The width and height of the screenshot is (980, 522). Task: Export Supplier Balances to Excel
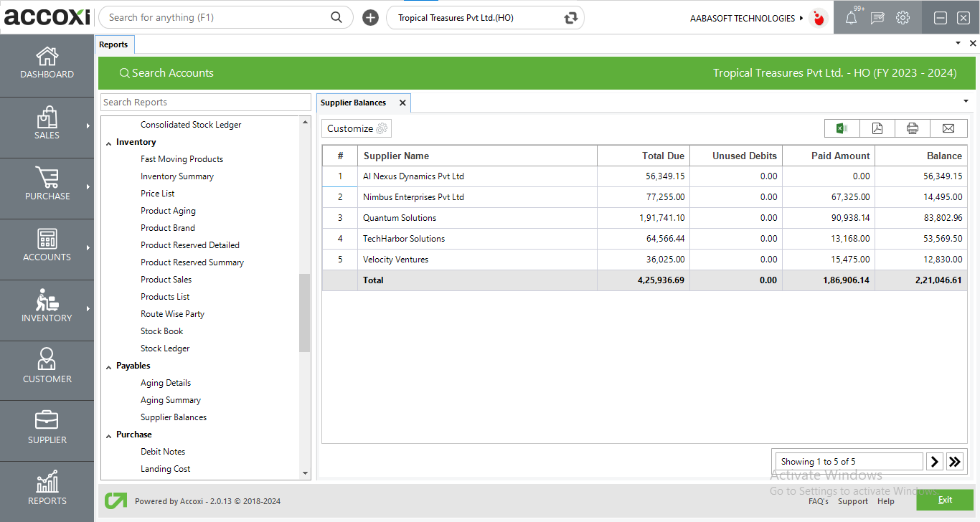(841, 128)
